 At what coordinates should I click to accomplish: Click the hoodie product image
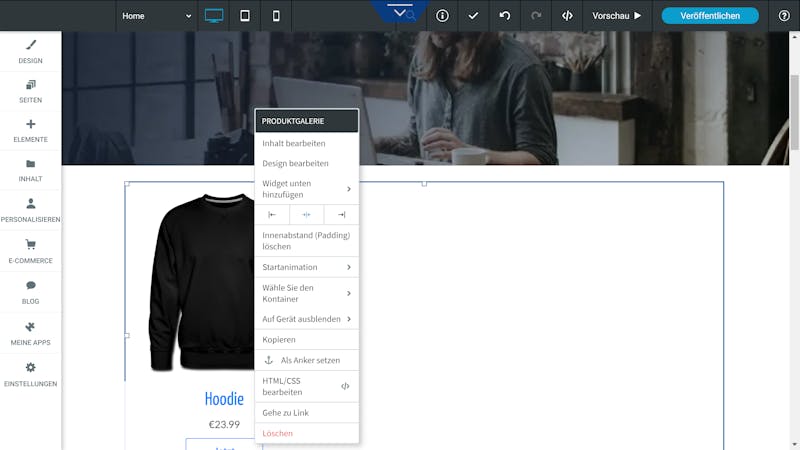point(201,282)
